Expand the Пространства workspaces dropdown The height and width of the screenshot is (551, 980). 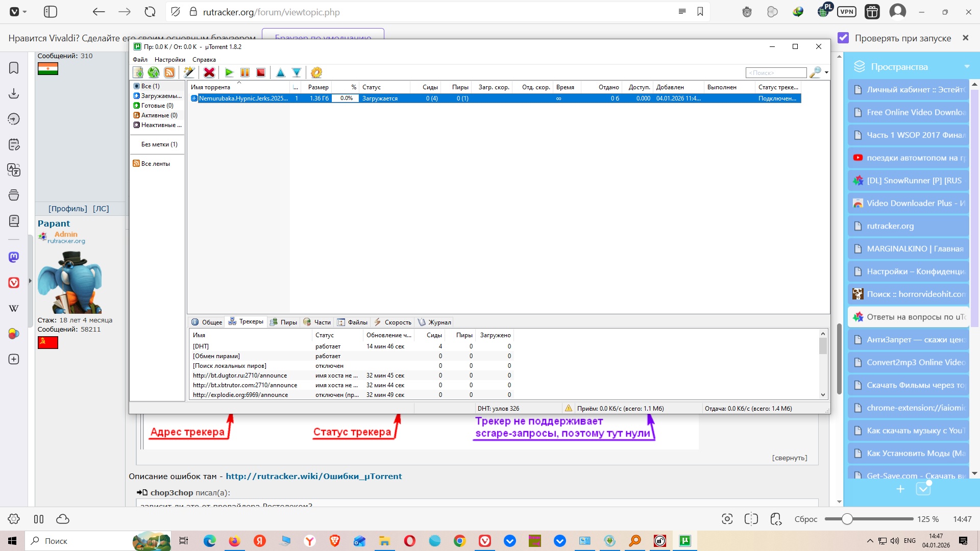pyautogui.click(x=967, y=67)
